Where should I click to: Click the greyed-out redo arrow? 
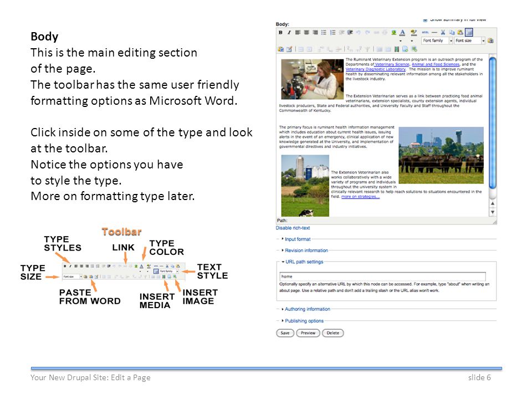click(x=367, y=33)
